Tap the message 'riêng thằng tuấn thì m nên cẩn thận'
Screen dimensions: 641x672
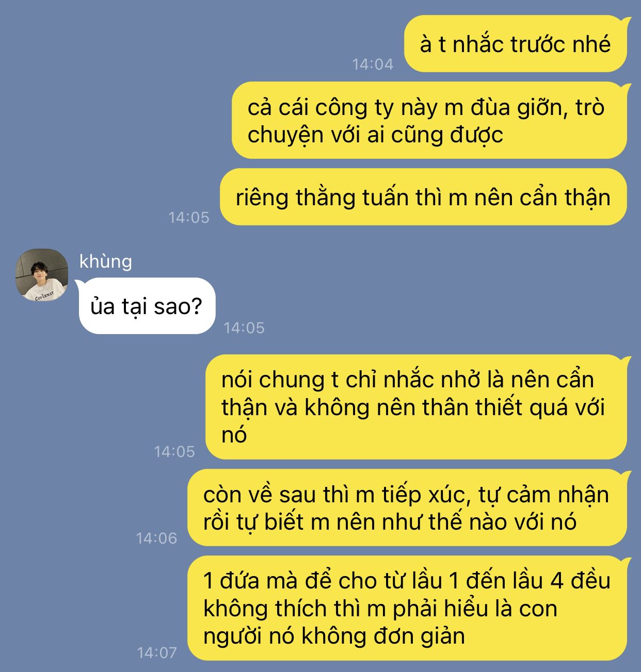click(x=423, y=197)
